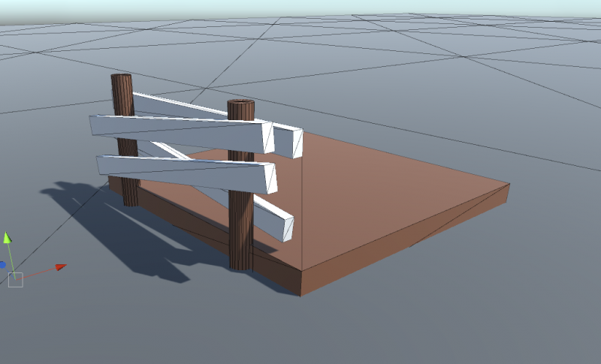Click the green Y-axis arrow of the gizmo
601x364 pixels.
tap(8, 238)
